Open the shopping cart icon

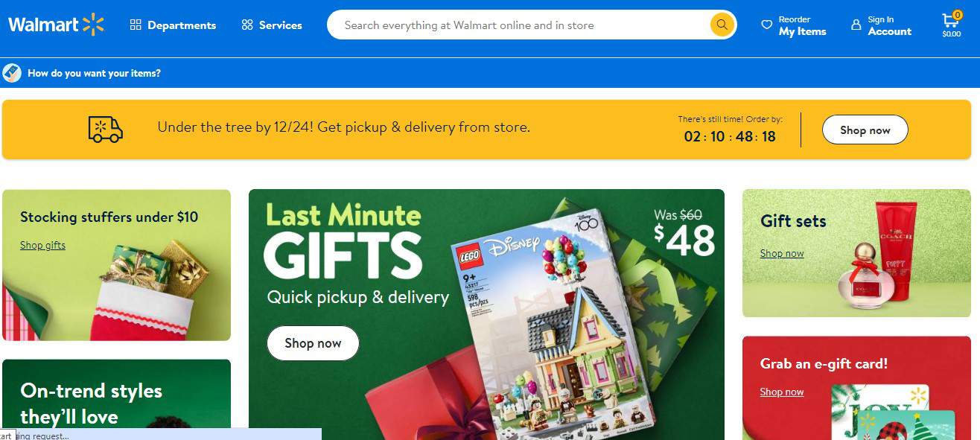click(x=951, y=21)
